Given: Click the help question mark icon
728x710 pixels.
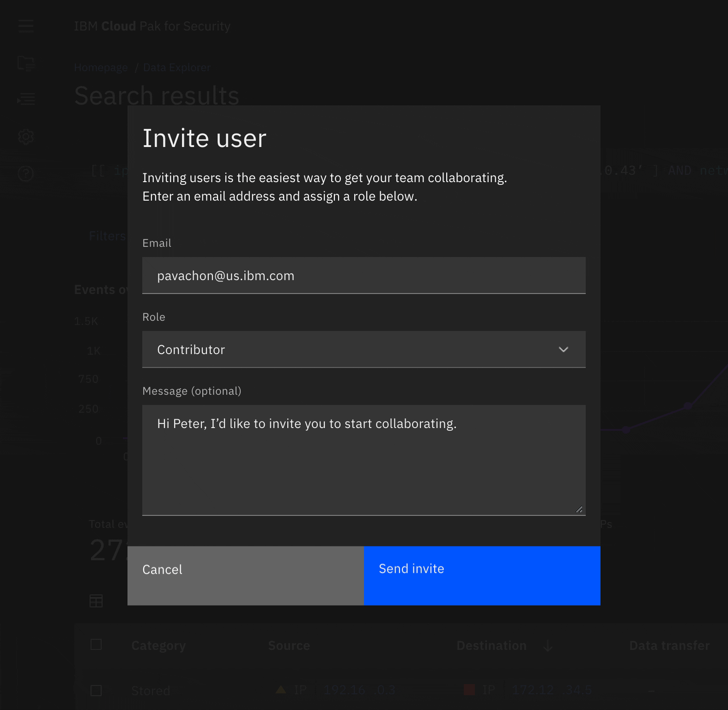Looking at the screenshot, I should (26, 174).
